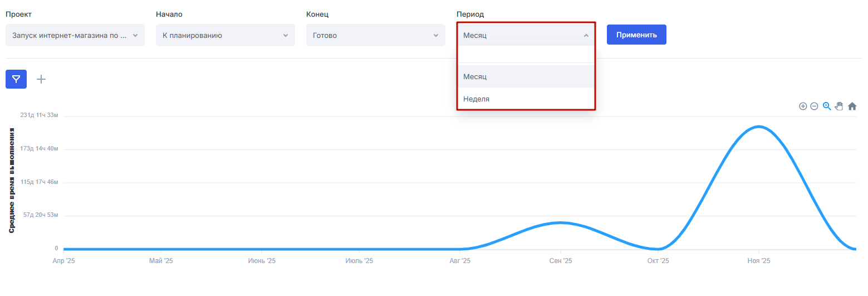Click the blue filter funnel button
The image size is (868, 296).
click(16, 79)
